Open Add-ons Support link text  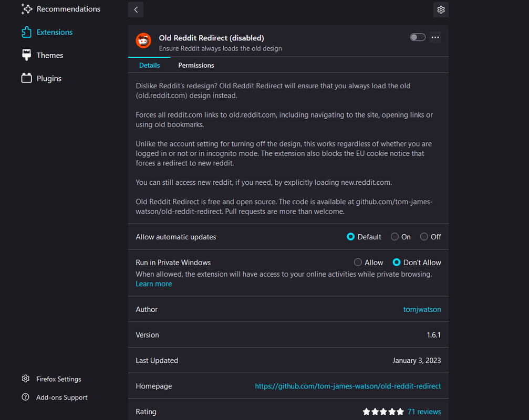[x=62, y=397]
